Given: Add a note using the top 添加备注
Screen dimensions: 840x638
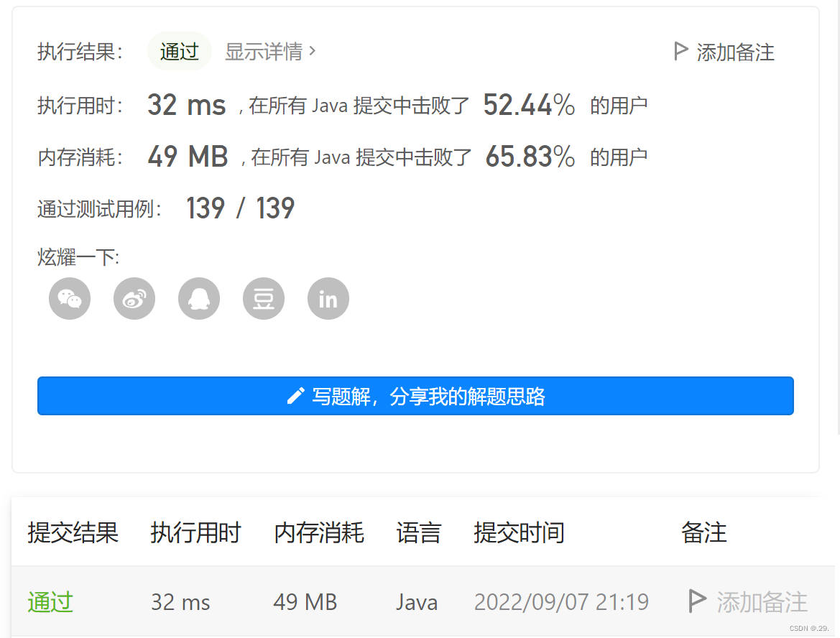Looking at the screenshot, I should pyautogui.click(x=734, y=51).
